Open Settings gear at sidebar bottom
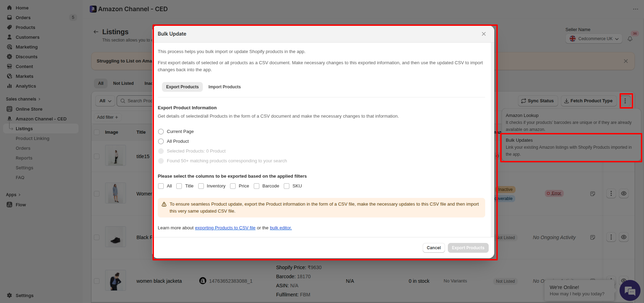 [9, 295]
